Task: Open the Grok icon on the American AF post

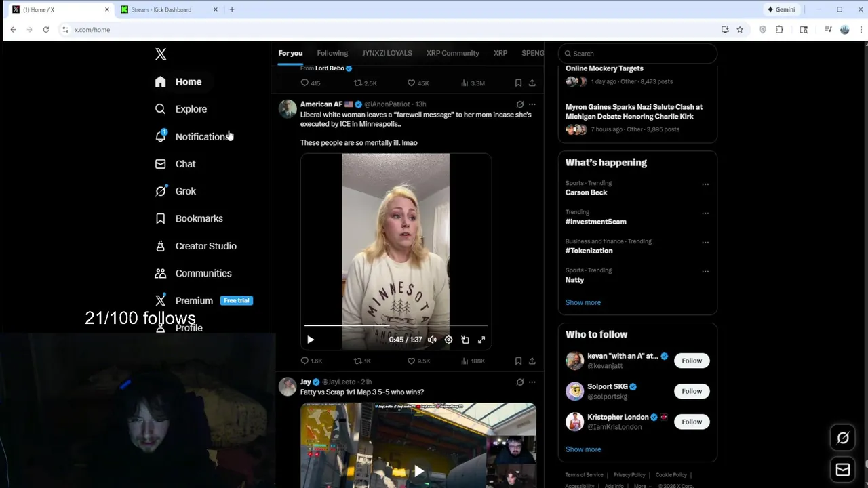Action: point(520,104)
